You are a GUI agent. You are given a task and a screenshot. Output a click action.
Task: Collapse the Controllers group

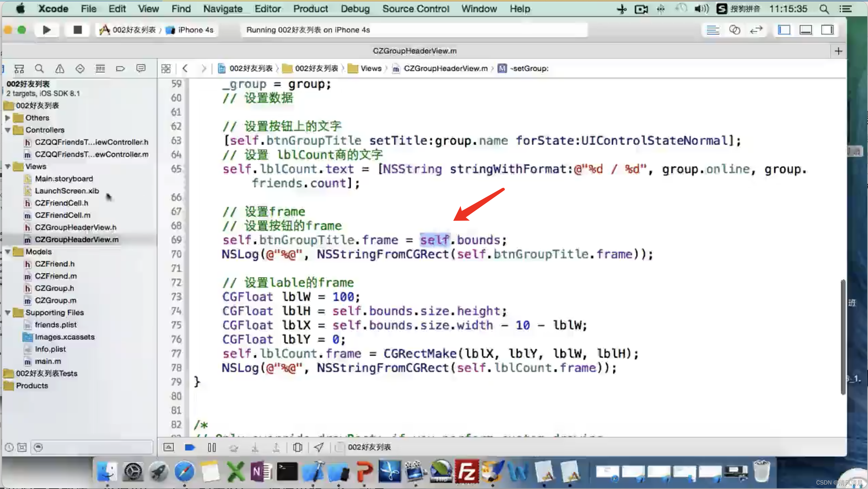[x=7, y=130]
